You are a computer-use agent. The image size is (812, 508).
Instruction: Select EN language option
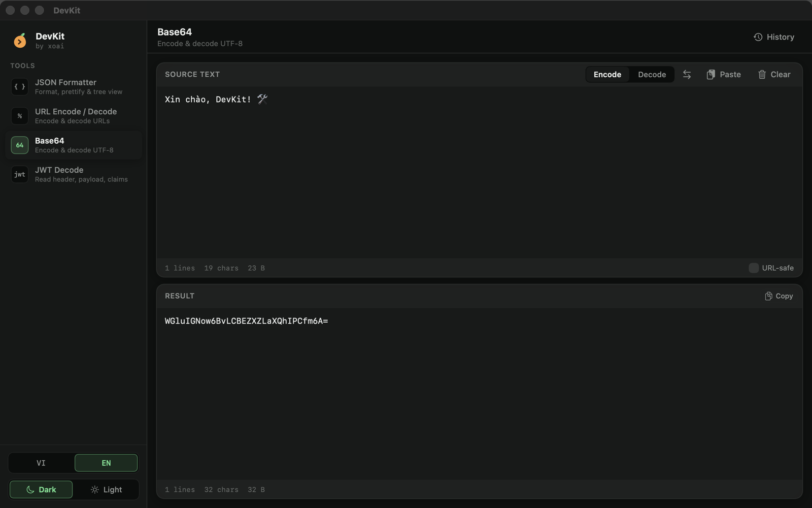pos(106,463)
